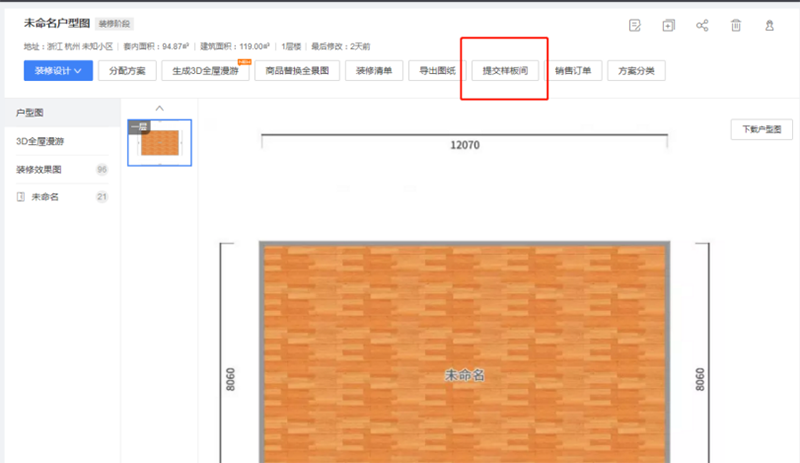Screen dimensions: 800x463
Task: Delete the plan with trash icon
Action: pos(735,26)
